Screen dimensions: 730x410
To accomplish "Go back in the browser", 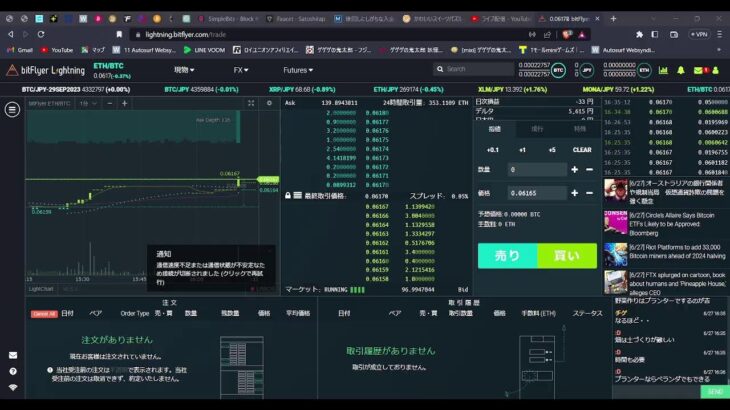I will point(10,34).
